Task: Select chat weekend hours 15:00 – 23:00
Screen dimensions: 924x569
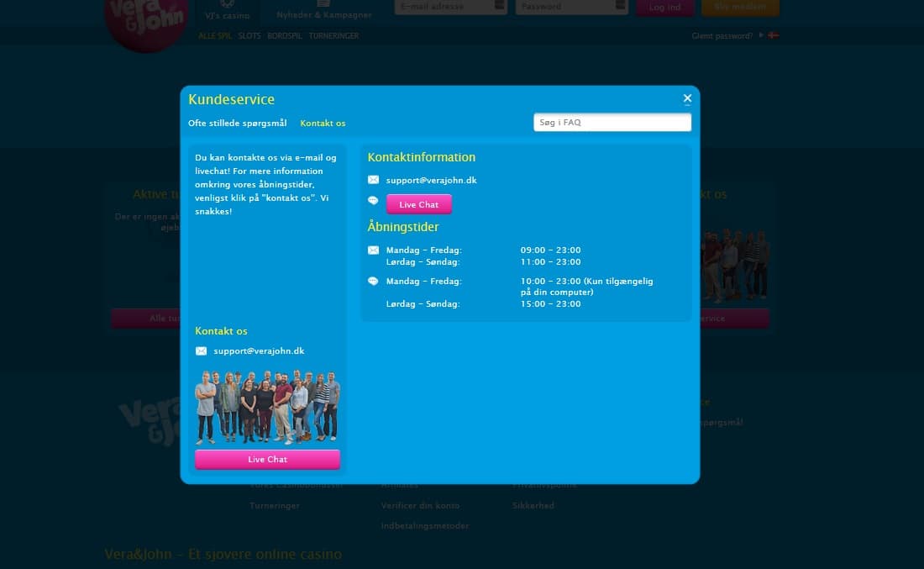Action: point(550,303)
